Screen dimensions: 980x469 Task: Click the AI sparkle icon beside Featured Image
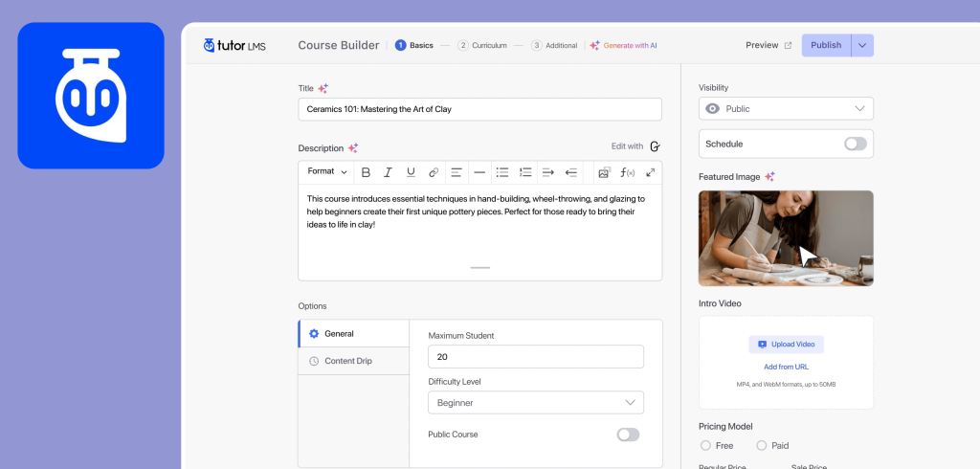tap(770, 177)
